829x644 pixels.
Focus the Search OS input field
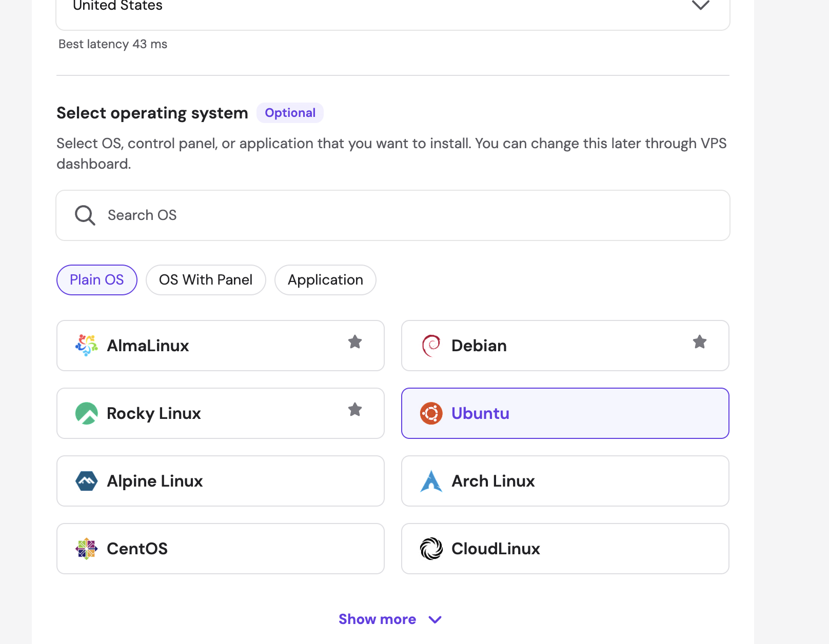pyautogui.click(x=393, y=215)
